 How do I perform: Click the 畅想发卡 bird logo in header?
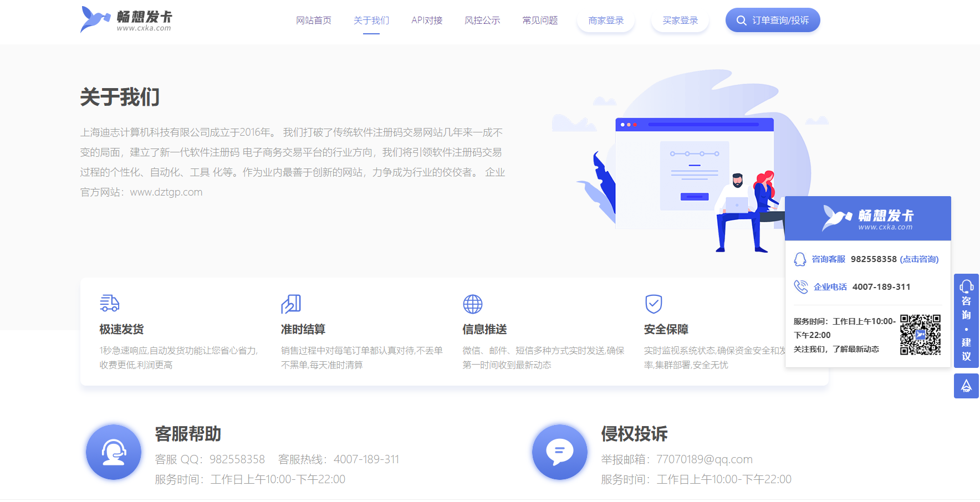pos(126,20)
